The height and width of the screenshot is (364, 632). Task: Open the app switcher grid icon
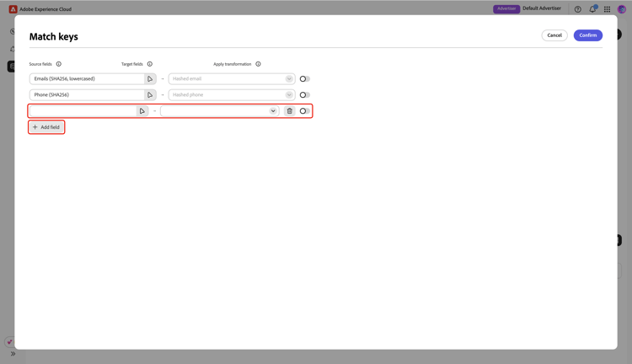click(x=607, y=9)
